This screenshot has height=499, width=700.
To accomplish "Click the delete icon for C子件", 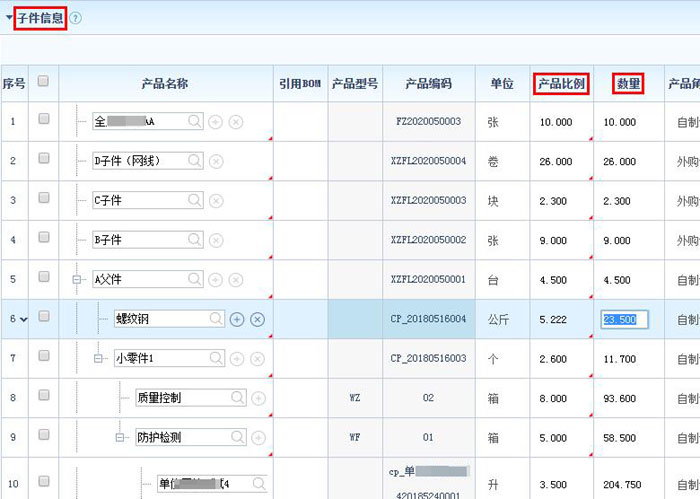I will [216, 201].
